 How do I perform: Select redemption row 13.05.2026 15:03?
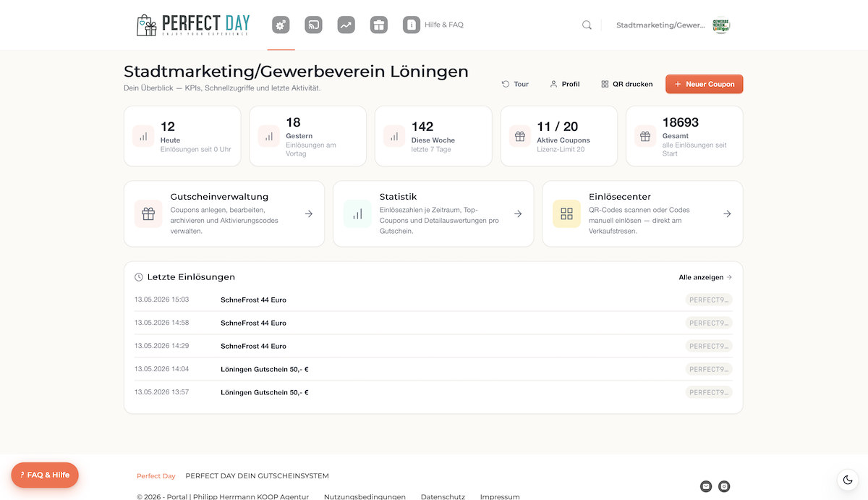coord(433,300)
